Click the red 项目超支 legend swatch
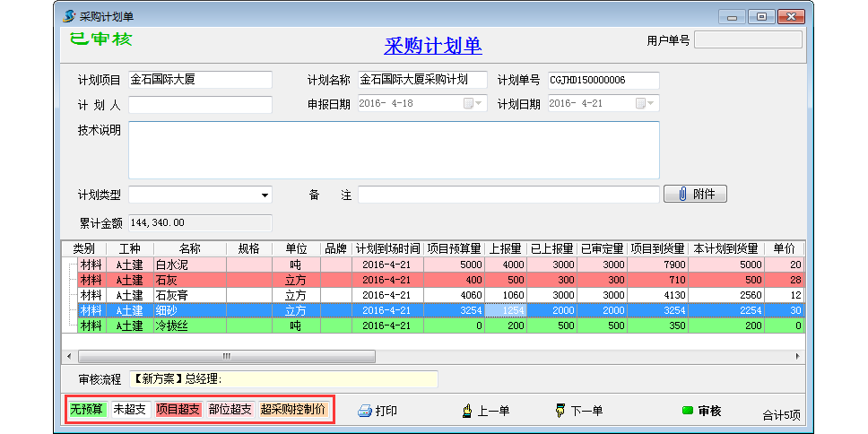 178,410
